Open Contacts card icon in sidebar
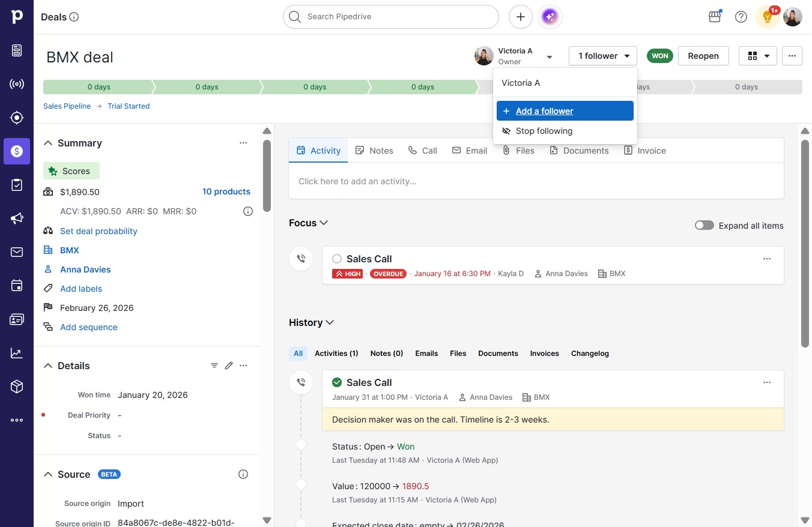This screenshot has width=812, height=527. pyautogui.click(x=17, y=319)
